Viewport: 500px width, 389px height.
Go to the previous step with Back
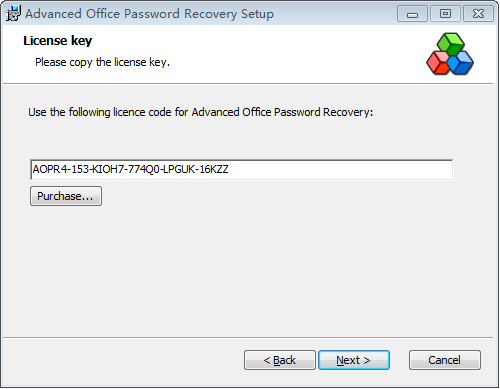tap(280, 360)
